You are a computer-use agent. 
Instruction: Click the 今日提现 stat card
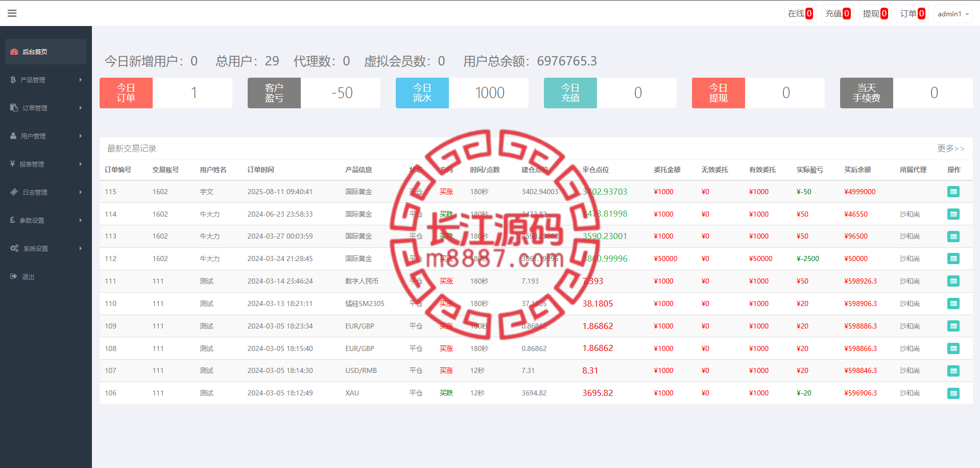758,93
